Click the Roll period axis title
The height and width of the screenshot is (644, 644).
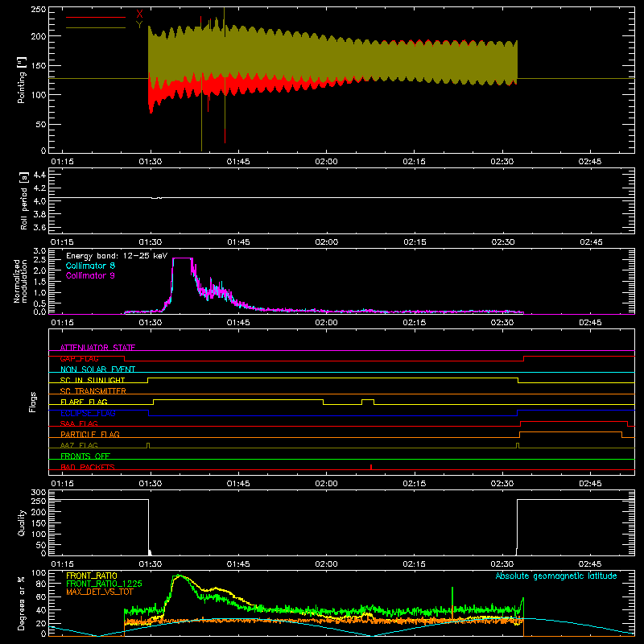pos(23,200)
